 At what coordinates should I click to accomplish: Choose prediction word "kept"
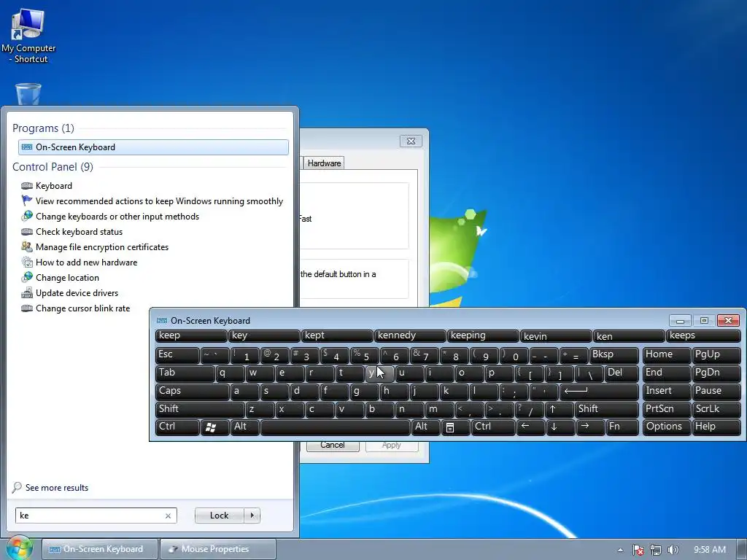pos(337,335)
